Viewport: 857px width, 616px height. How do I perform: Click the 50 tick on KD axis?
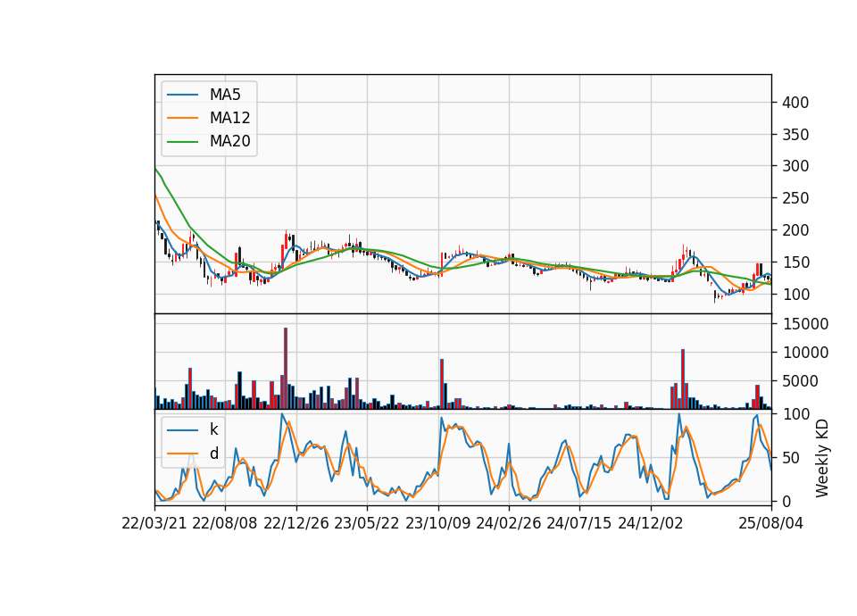[x=791, y=457]
